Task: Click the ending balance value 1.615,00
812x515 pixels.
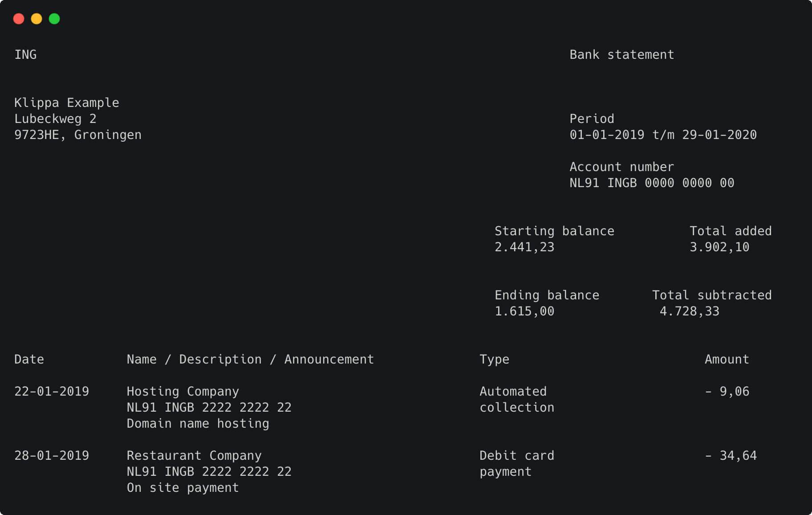Action: 524,311
